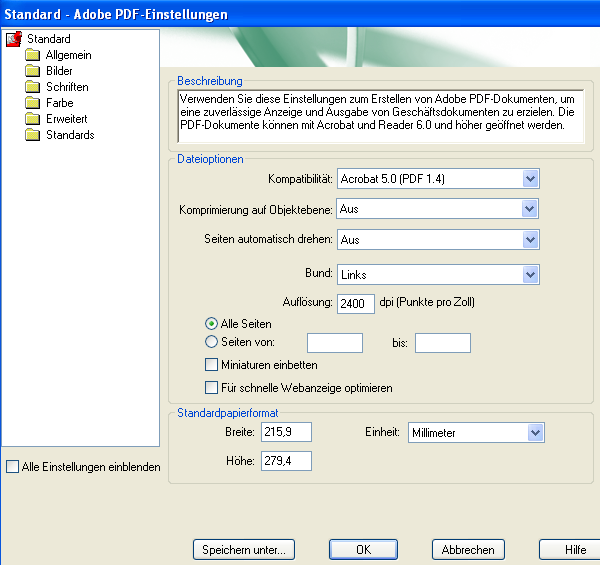Click the folder icon beside Farbe
Viewport: 600px width, 565px height.
[x=33, y=103]
